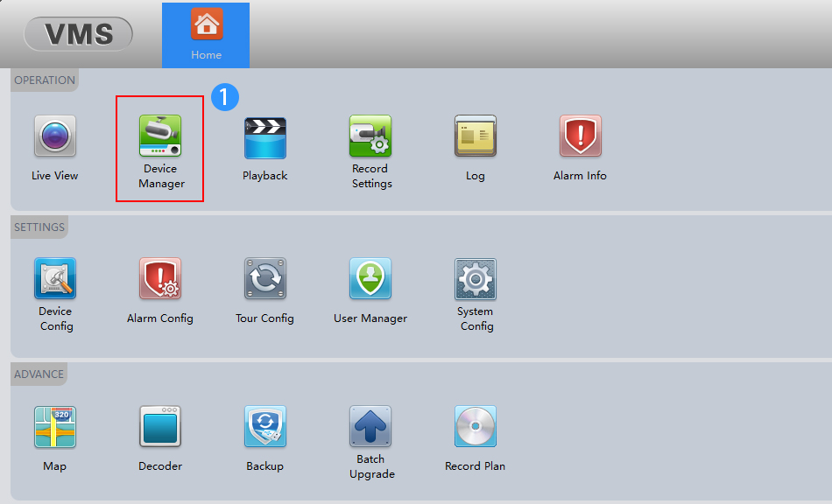832x504 pixels.
Task: Switch to the Home tab
Action: point(206,35)
